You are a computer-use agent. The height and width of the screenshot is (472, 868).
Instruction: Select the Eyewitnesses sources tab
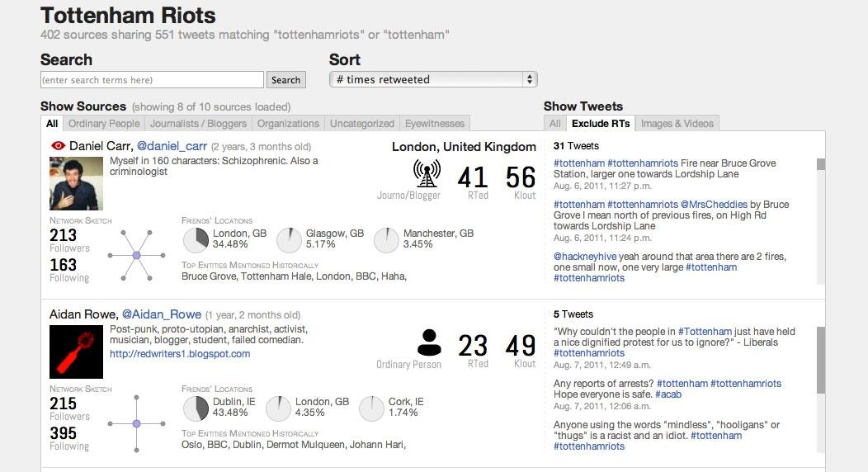435,124
